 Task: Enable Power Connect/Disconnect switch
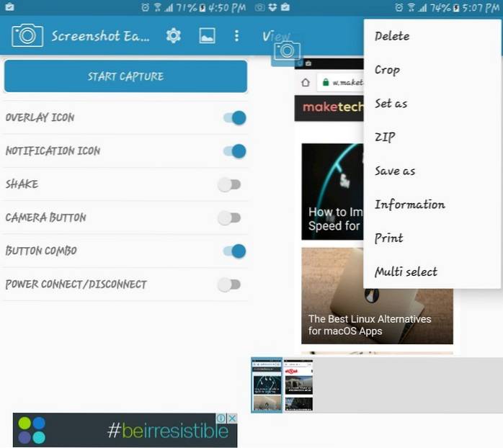pos(229,285)
